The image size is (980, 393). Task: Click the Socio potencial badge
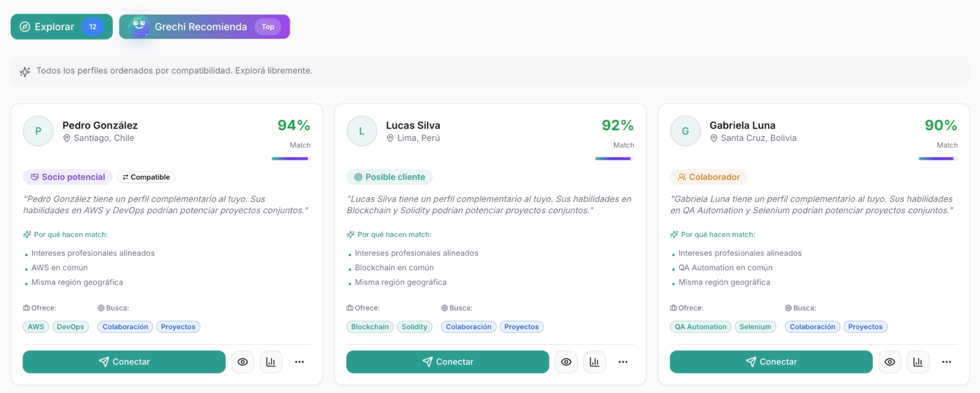pyautogui.click(x=68, y=177)
